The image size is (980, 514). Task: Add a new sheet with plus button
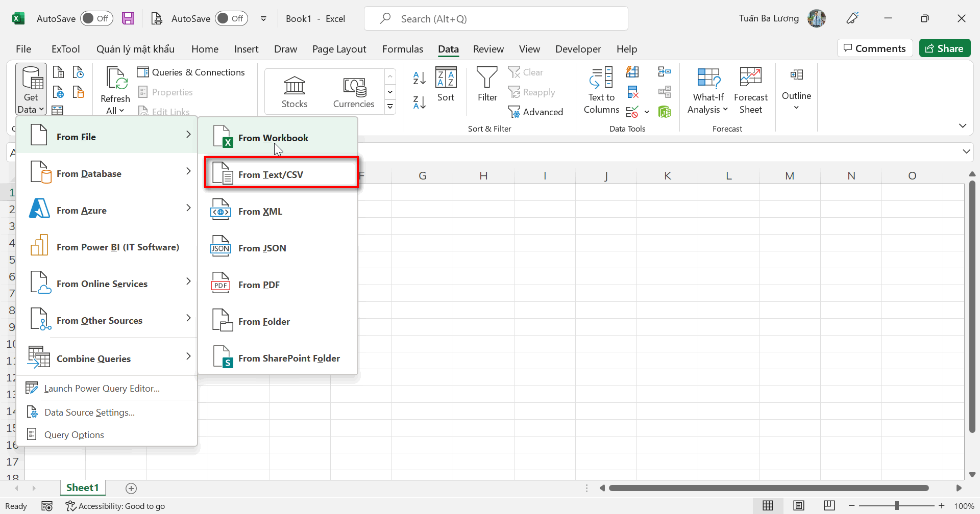(131, 489)
